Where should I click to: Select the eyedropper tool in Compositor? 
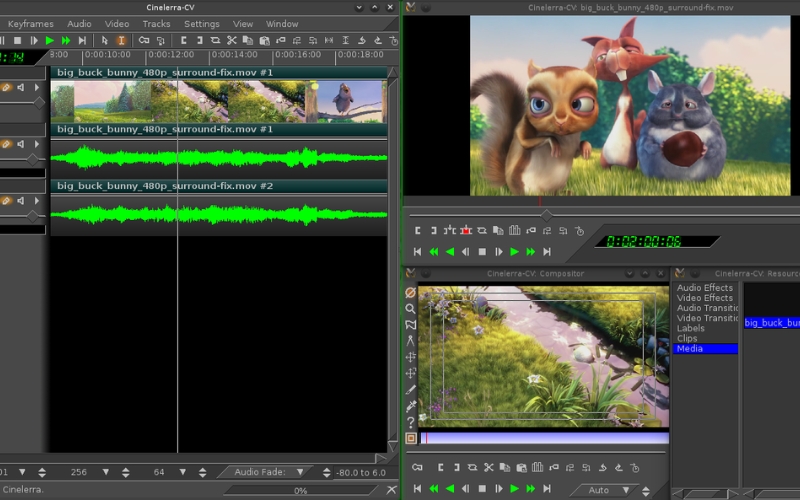(410, 406)
